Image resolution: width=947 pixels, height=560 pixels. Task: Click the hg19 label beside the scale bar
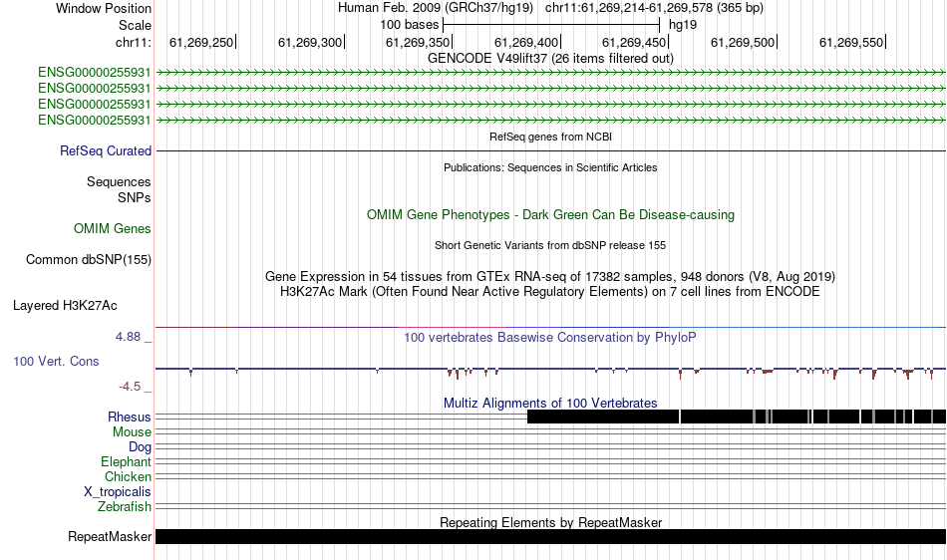[683, 25]
